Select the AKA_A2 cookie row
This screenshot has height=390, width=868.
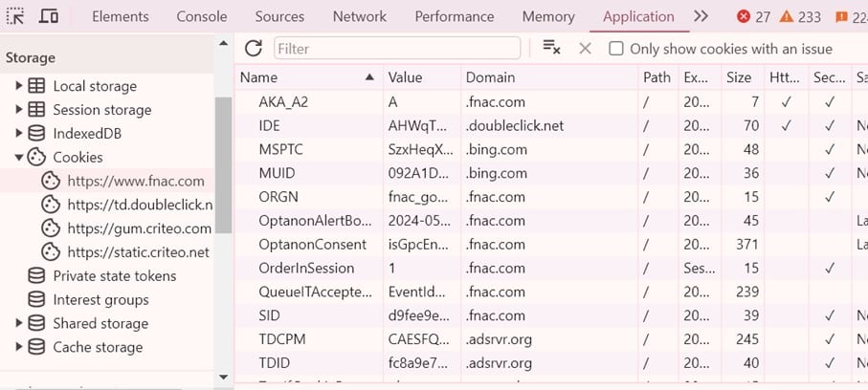tap(551, 101)
